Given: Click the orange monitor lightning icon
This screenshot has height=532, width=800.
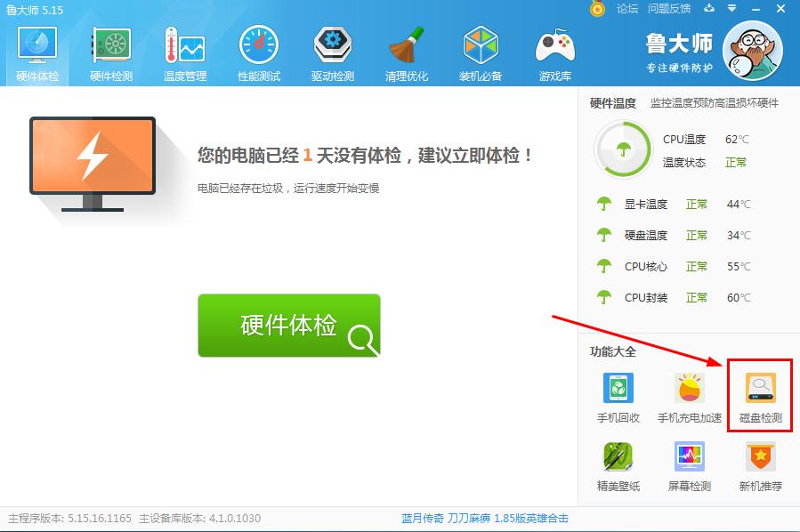Looking at the screenshot, I should (x=93, y=164).
